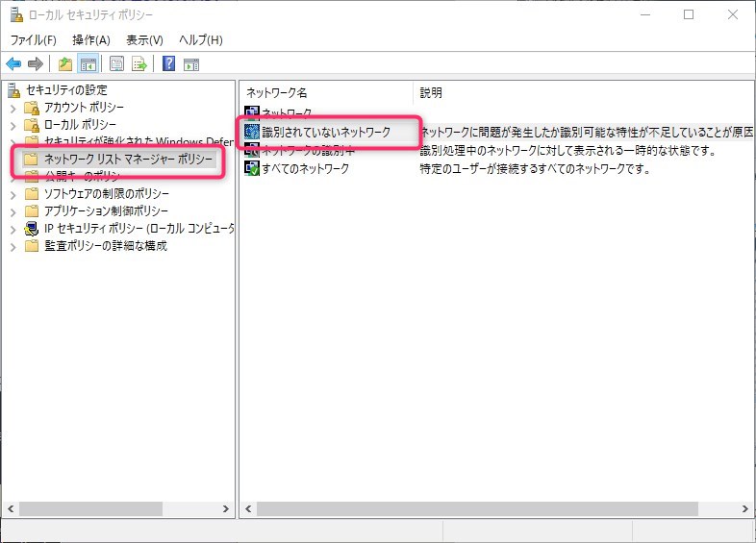Toggle the action pane toolbar icon
The width and height of the screenshot is (756, 543).
point(191,64)
